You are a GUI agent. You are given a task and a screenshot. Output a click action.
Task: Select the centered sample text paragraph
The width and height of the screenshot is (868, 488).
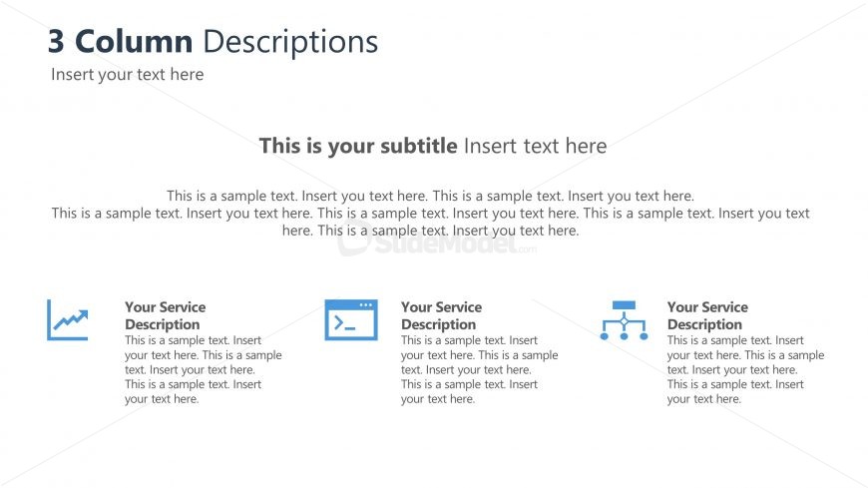tap(431, 213)
